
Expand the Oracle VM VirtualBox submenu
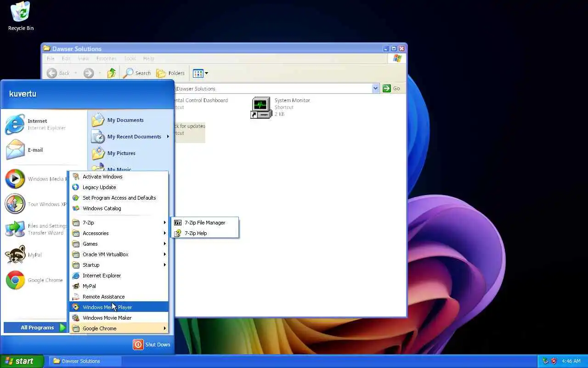(119, 254)
